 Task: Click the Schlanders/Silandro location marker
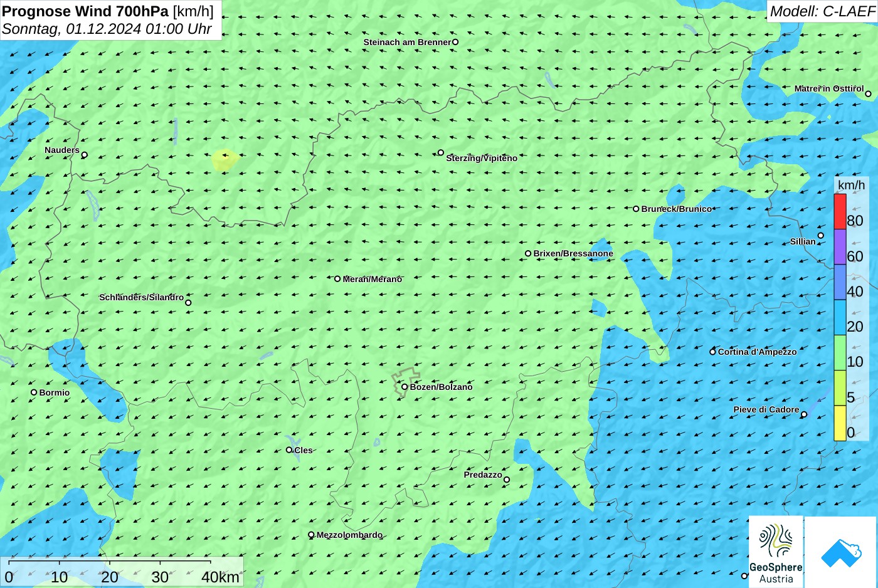coord(188,303)
